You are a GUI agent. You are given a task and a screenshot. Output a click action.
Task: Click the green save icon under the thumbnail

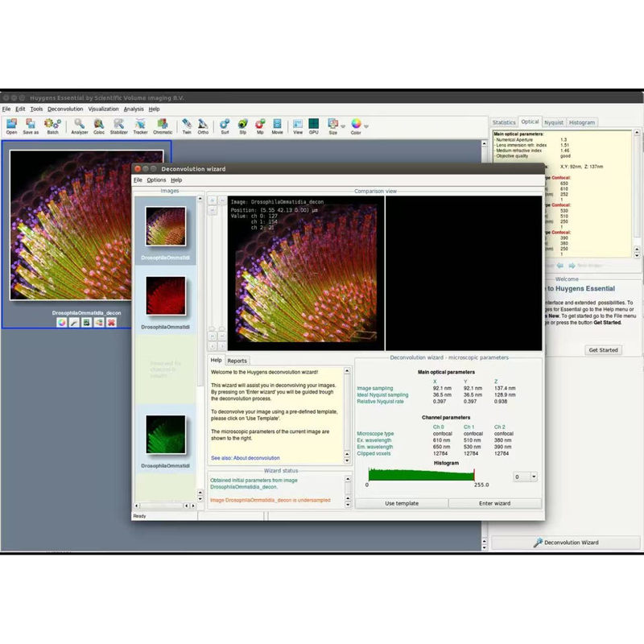pyautogui.click(x=86, y=323)
